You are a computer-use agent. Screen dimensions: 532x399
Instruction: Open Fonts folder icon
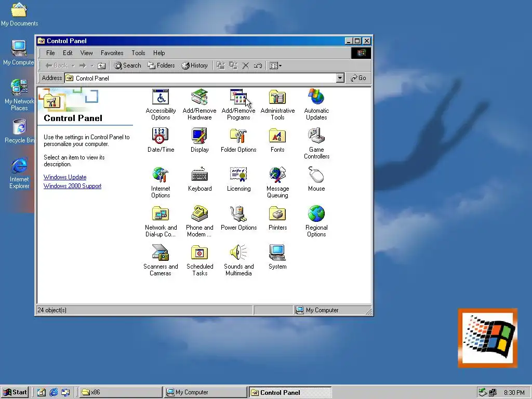click(277, 140)
